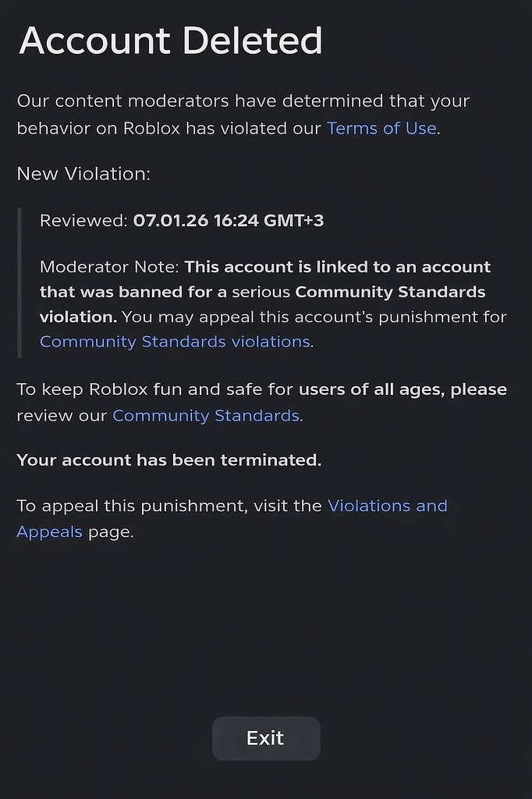The height and width of the screenshot is (799, 532).
Task: Select the New Violation label
Action: click(83, 173)
